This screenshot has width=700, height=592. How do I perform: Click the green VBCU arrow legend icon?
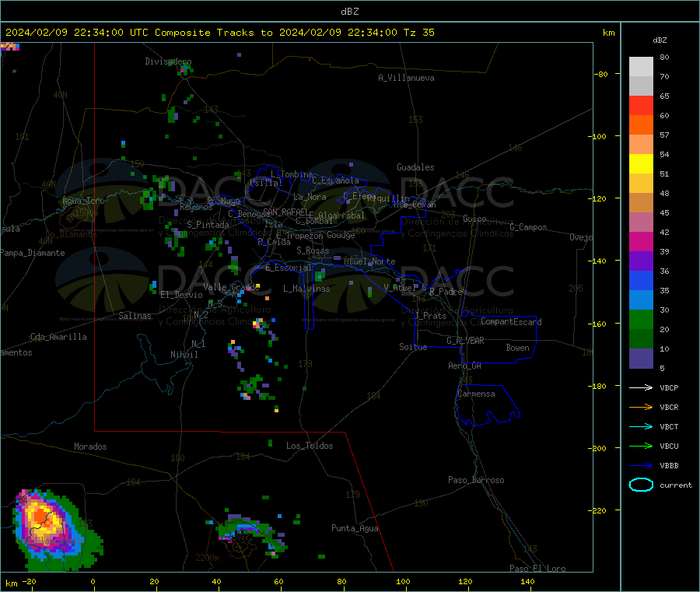click(x=641, y=446)
